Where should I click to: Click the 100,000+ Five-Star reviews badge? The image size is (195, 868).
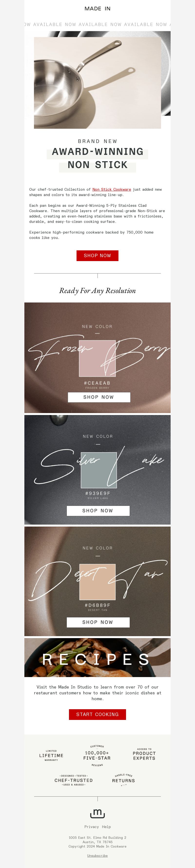tap(97, 755)
